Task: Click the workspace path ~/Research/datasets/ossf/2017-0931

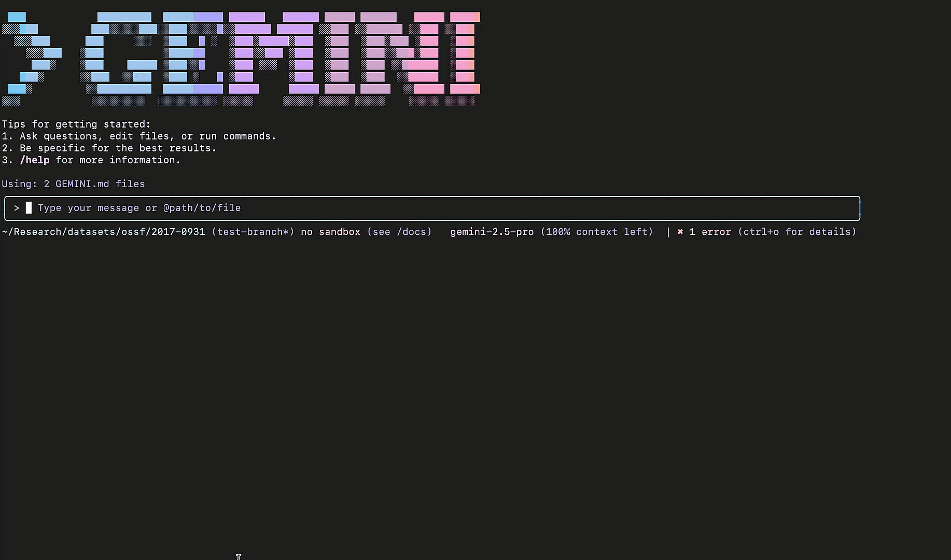Action: click(x=103, y=232)
